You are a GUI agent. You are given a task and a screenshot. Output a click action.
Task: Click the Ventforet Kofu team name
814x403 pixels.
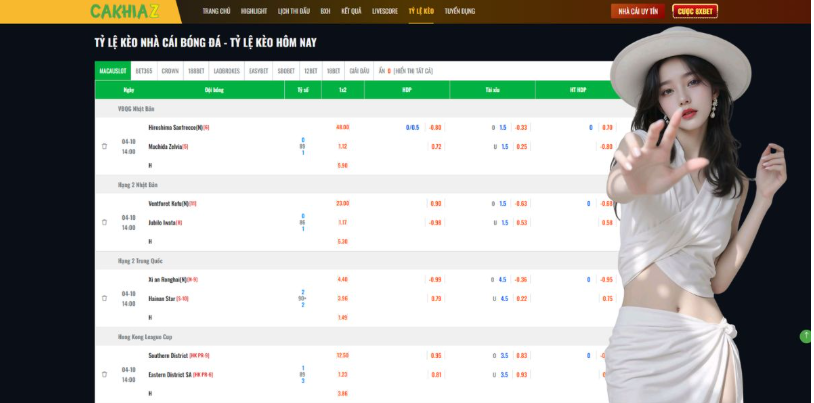tap(168, 204)
